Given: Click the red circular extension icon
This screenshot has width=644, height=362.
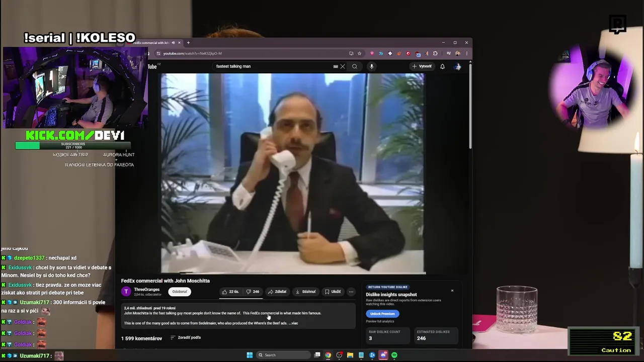Looking at the screenshot, I should tap(408, 53).
